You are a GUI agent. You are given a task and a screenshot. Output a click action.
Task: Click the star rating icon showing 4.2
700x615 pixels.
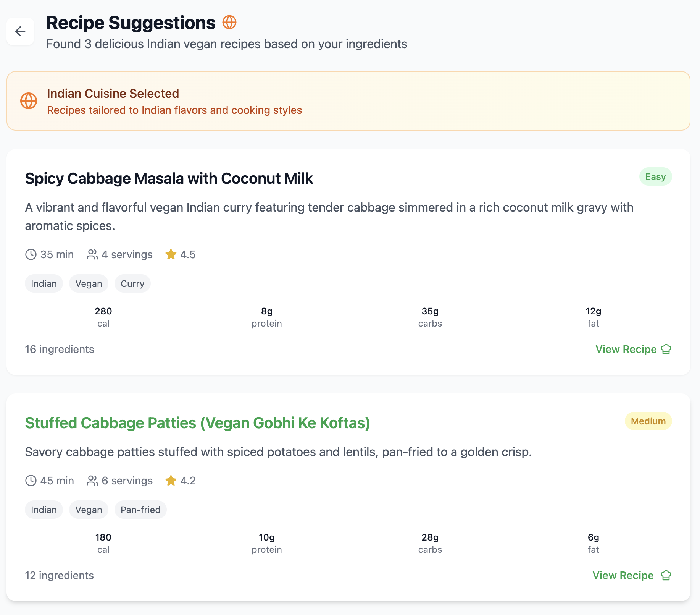171,481
